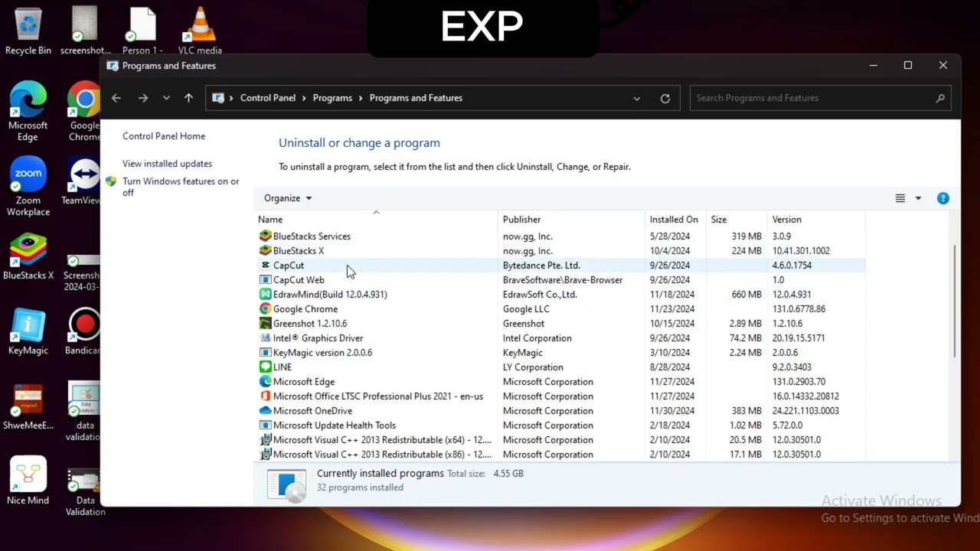Select BlueStacks Services row

pyautogui.click(x=560, y=236)
